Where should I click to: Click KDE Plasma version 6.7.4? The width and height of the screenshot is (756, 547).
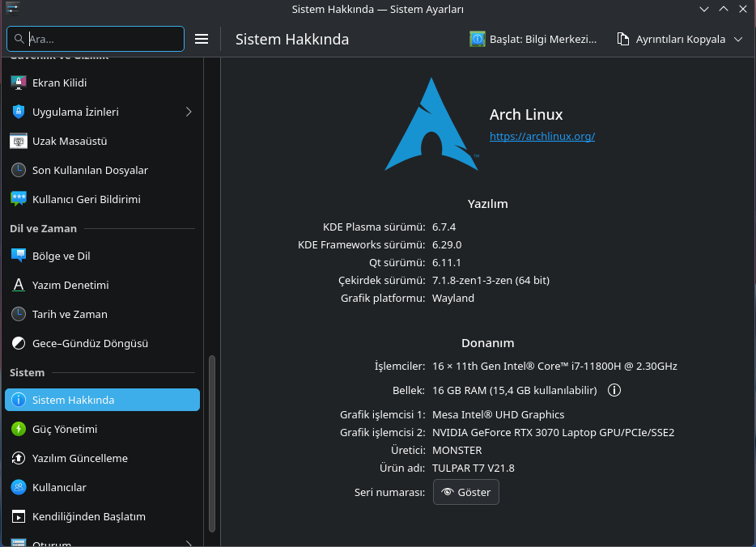pyautogui.click(x=444, y=227)
